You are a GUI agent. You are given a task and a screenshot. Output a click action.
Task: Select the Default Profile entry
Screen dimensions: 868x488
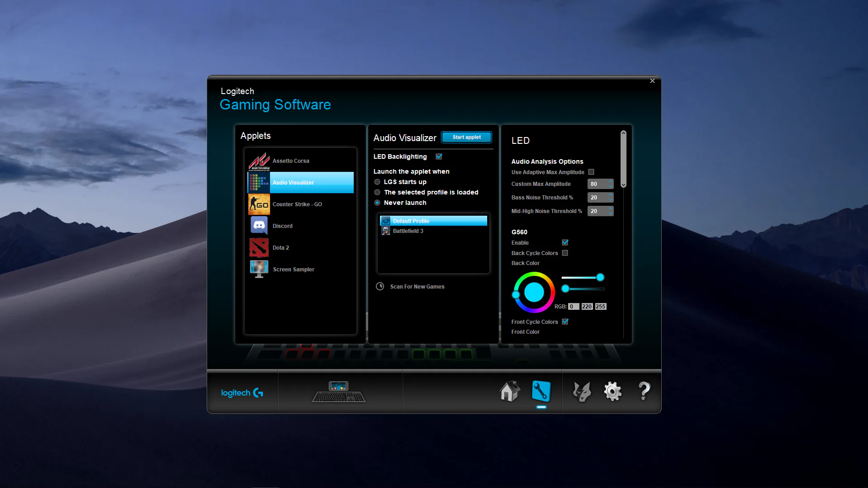tap(433, 221)
